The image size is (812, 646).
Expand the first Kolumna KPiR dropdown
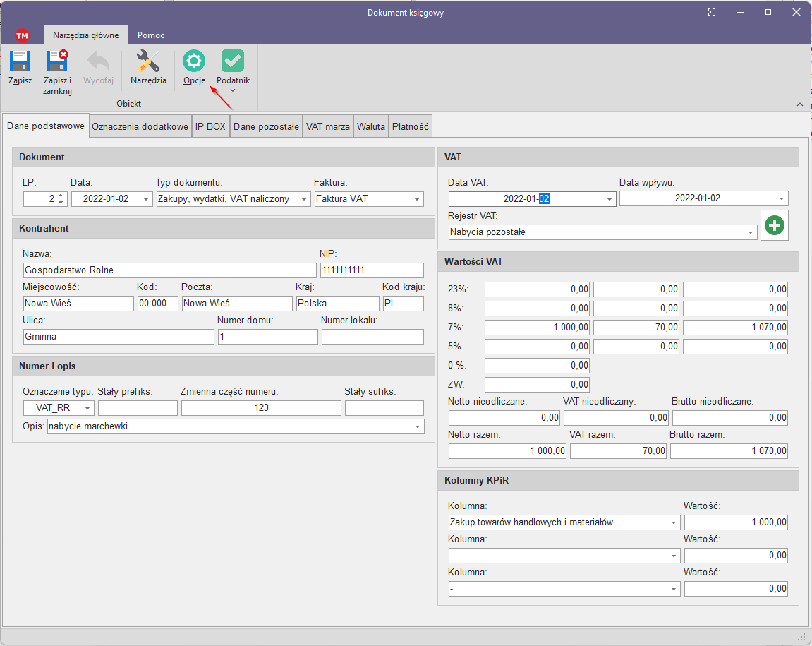pos(674,522)
